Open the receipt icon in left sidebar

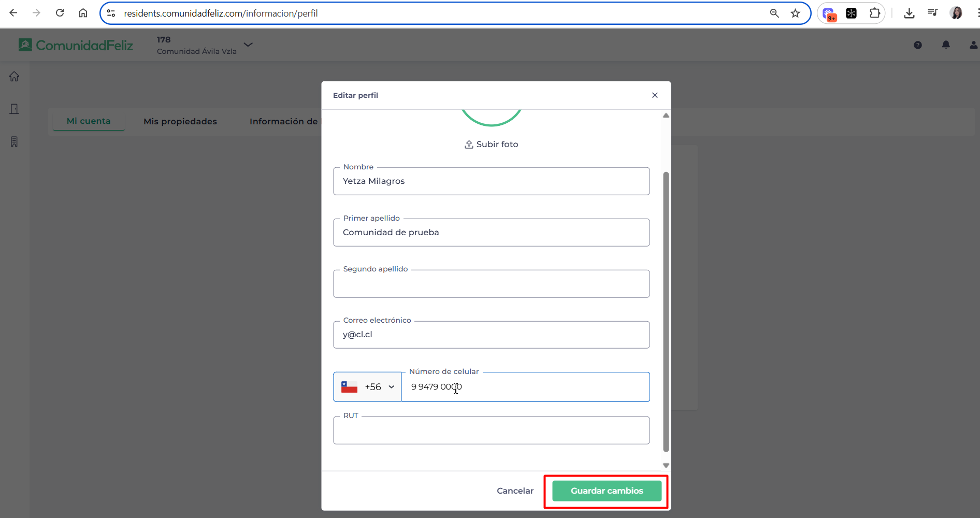tap(14, 141)
